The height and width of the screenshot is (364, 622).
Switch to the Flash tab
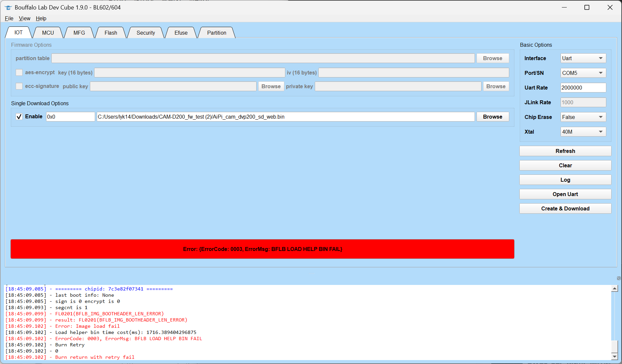tap(111, 33)
